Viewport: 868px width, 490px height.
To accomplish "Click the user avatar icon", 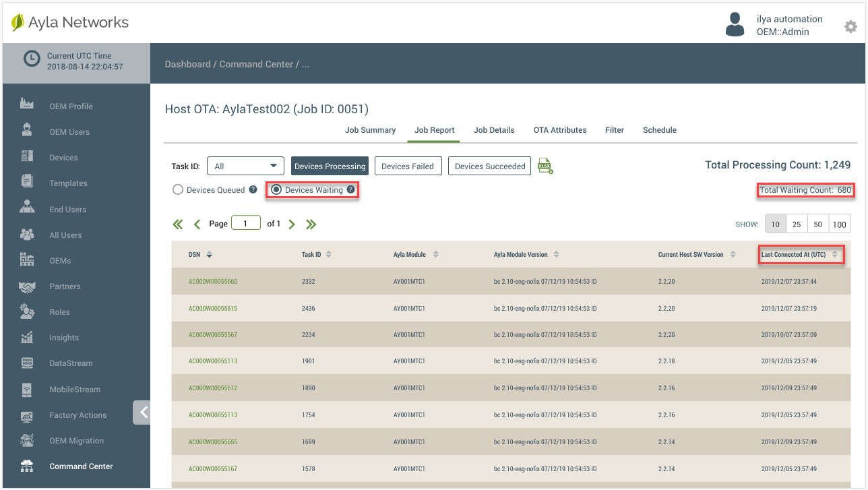I will (x=735, y=25).
